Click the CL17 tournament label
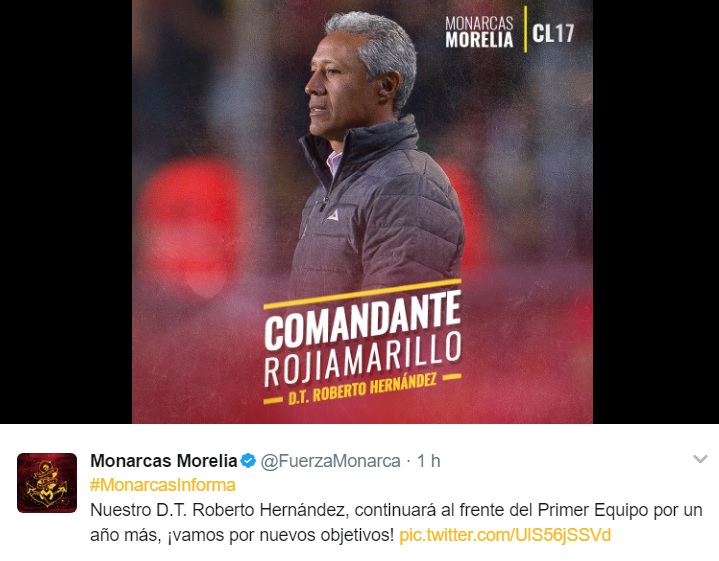Image resolution: width=719 pixels, height=561 pixels. point(553,33)
